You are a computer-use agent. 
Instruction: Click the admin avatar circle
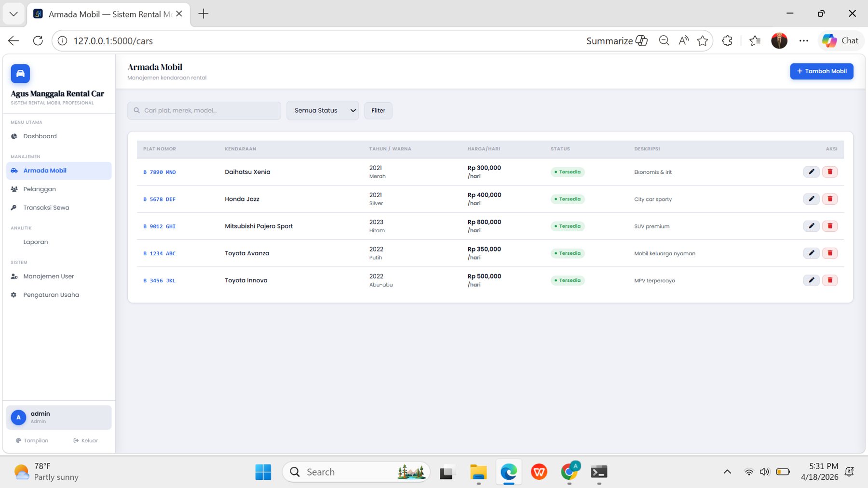pos(18,417)
